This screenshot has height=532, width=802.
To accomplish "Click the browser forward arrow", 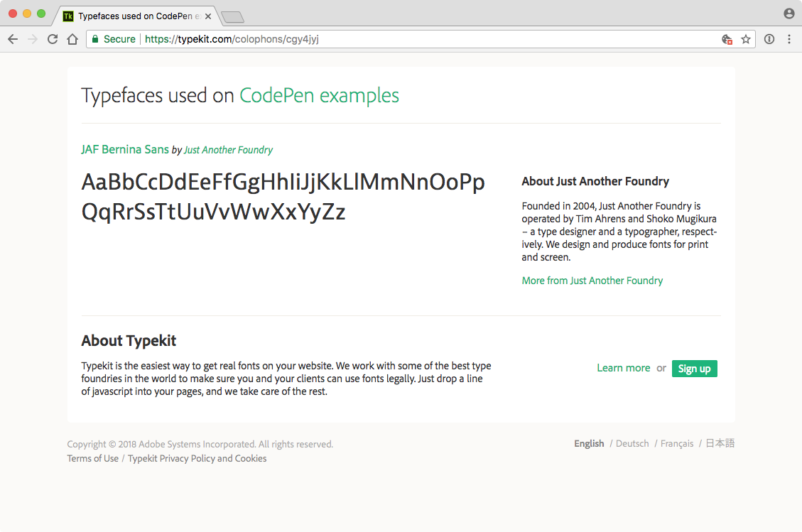I will (x=32, y=40).
